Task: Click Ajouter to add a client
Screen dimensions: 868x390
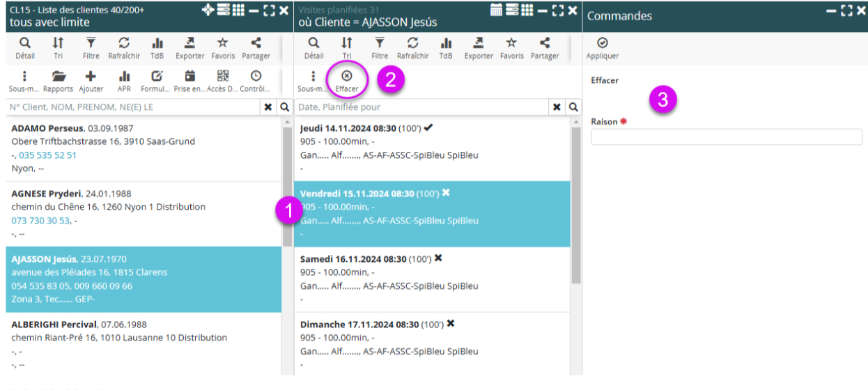Action: tap(91, 81)
